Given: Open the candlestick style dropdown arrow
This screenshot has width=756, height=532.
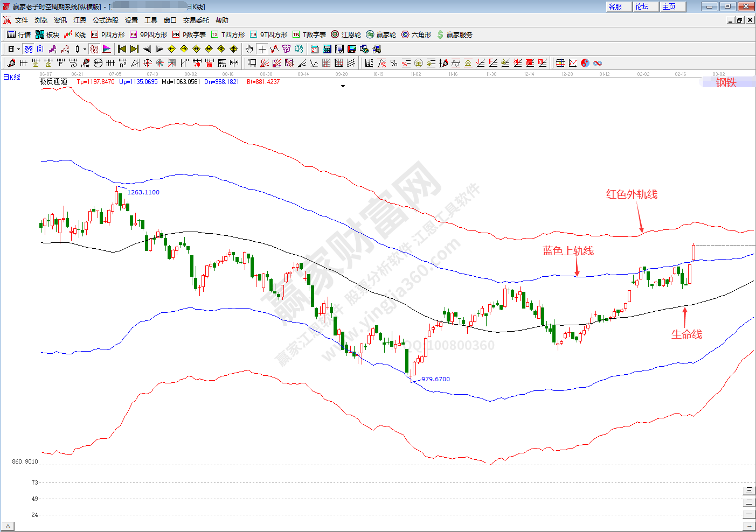Looking at the screenshot, I should click(x=85, y=49).
